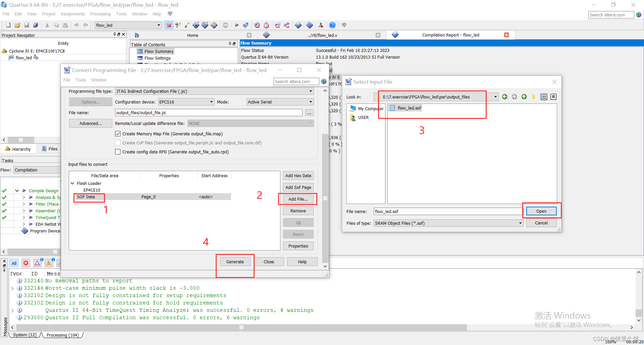Click the Generate button
644x345 pixels.
coord(235,262)
